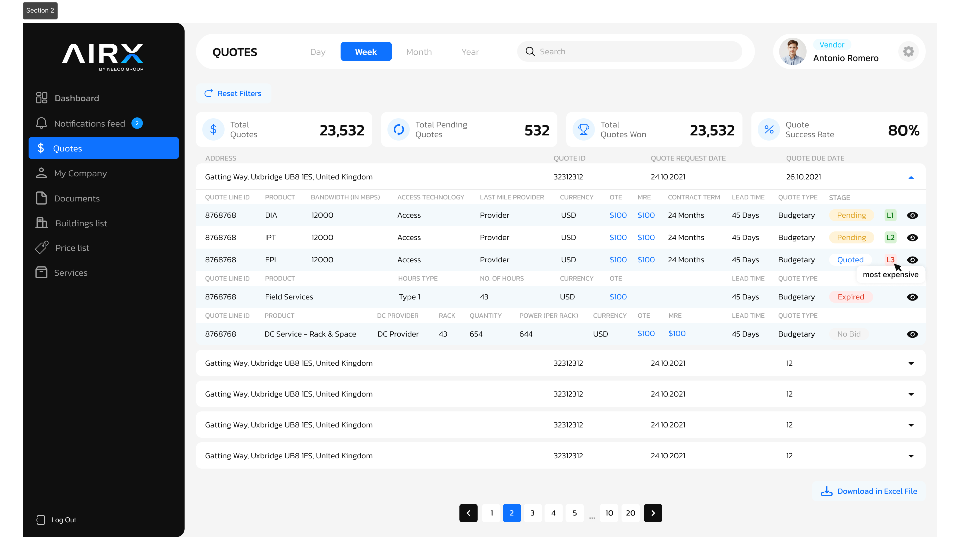960x560 pixels.
Task: Click the Log Out door icon
Action: tap(40, 520)
